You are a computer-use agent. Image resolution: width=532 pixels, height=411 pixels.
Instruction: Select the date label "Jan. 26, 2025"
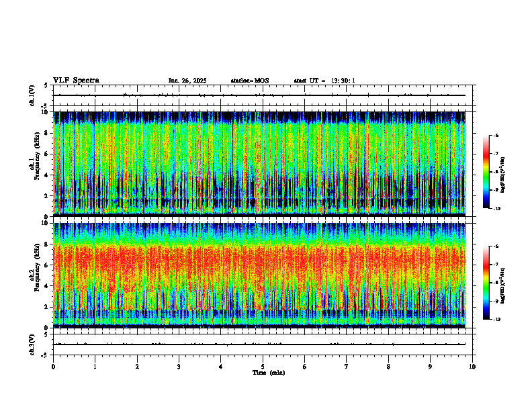pos(187,81)
